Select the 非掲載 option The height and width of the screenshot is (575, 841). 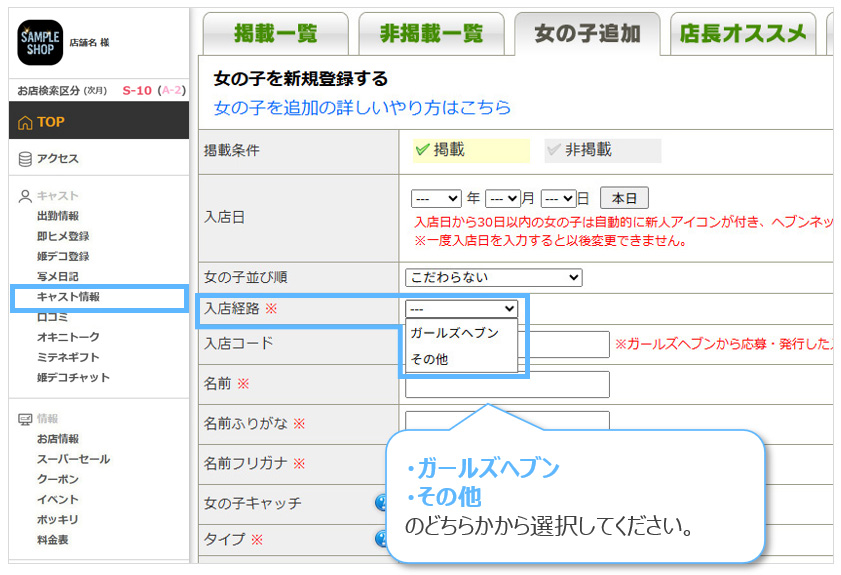(602, 150)
